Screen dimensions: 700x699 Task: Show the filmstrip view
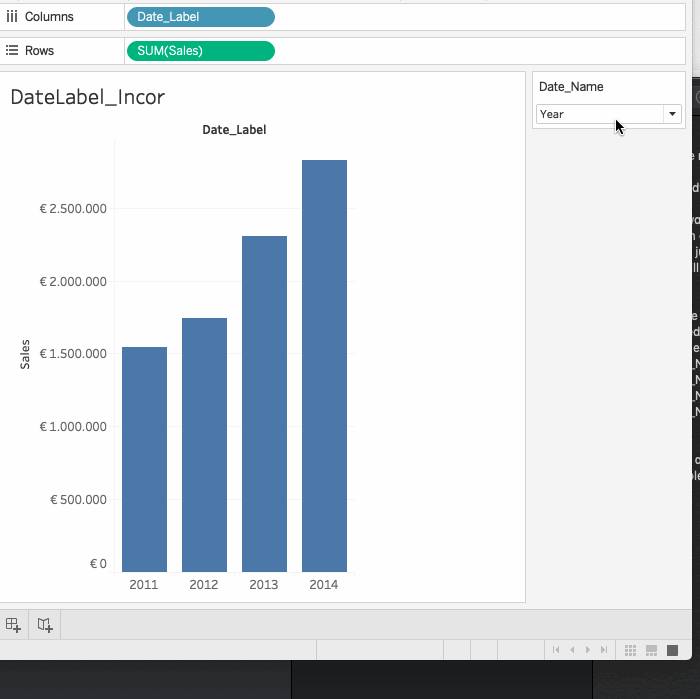click(x=651, y=650)
